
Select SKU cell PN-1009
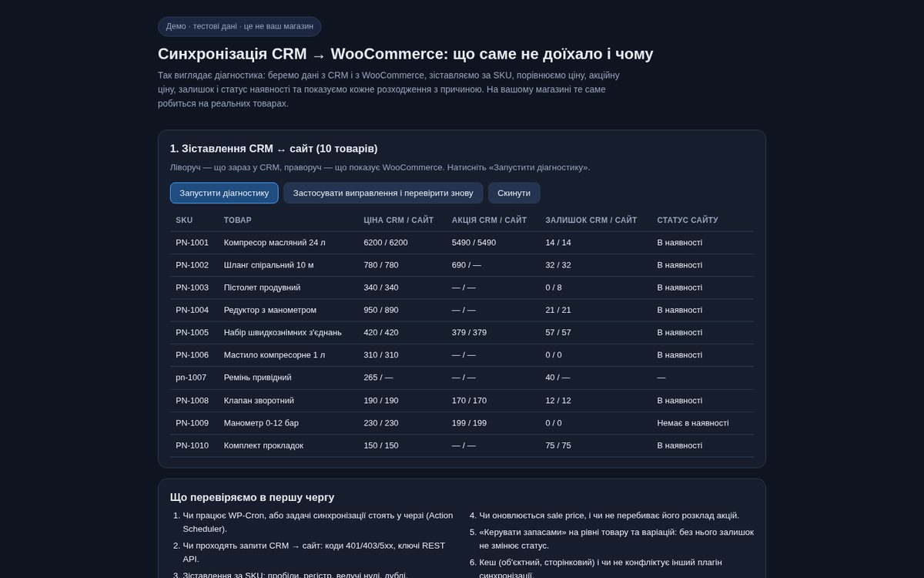point(192,423)
